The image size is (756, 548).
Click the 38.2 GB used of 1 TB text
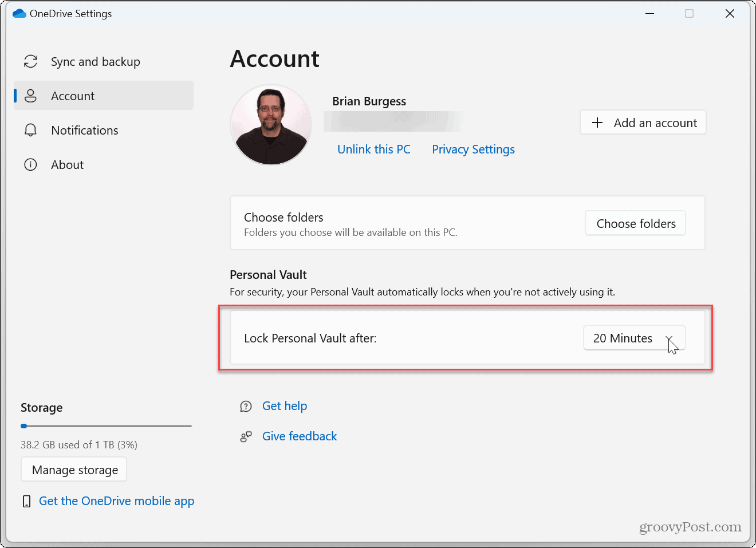point(79,445)
